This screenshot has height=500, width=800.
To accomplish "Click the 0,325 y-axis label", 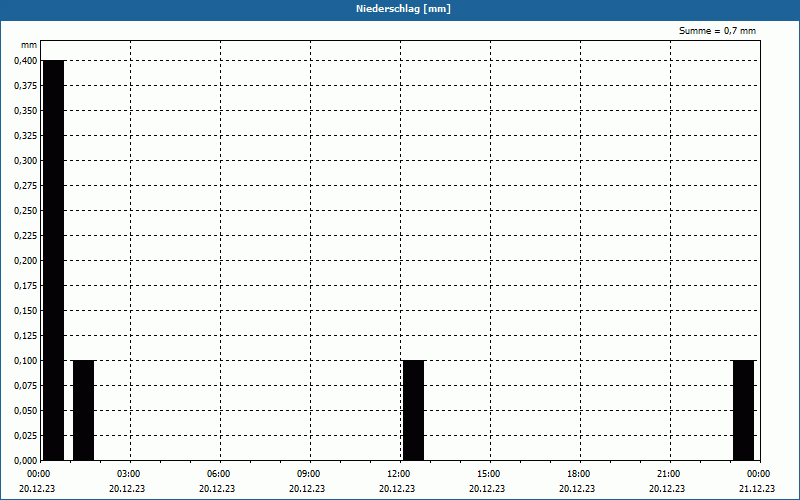I will tap(26, 136).
